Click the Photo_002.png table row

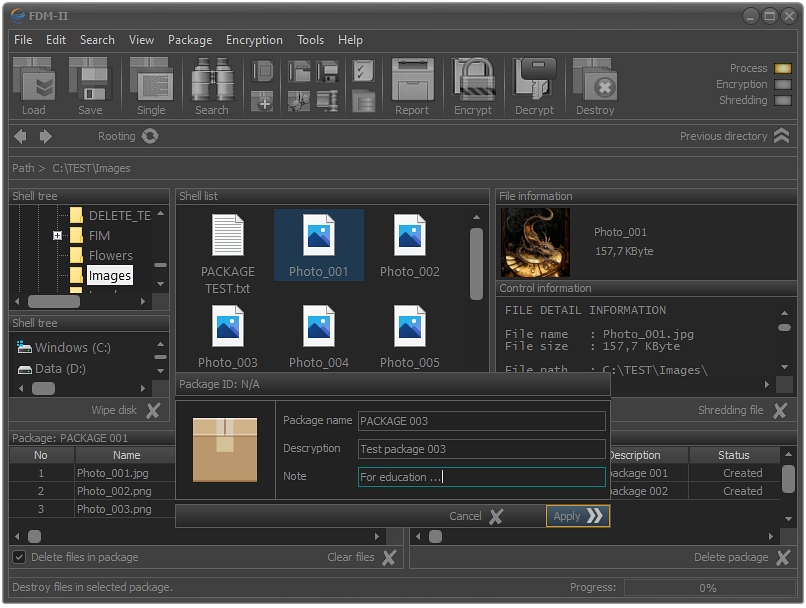(x=93, y=491)
